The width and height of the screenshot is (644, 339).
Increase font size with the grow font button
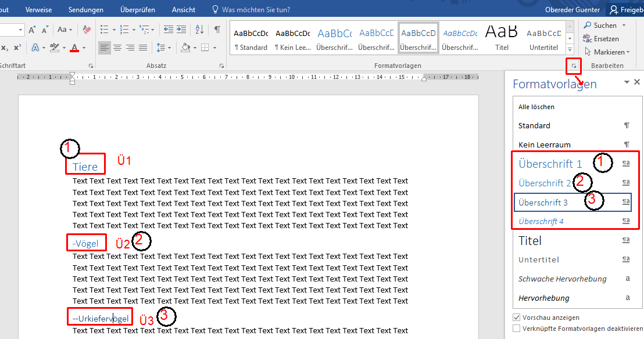click(32, 30)
